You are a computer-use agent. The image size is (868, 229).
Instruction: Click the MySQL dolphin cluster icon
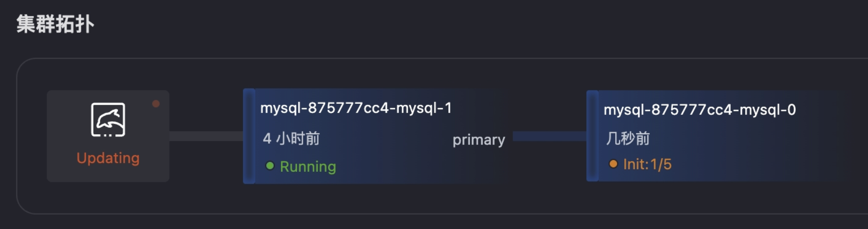(108, 120)
